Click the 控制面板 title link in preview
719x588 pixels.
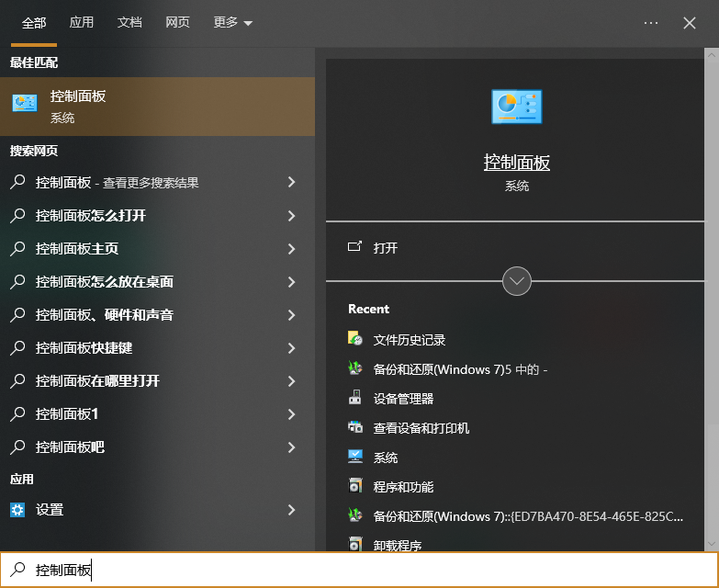(516, 163)
